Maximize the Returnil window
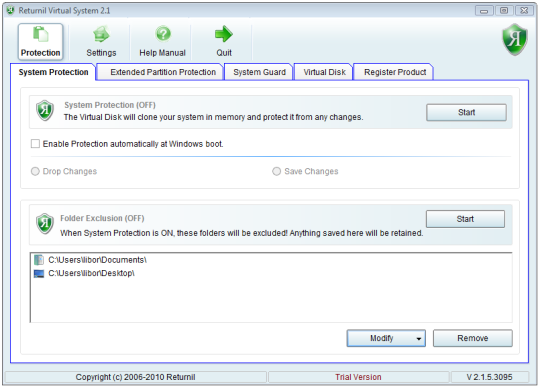The image size is (540, 388). tap(504, 11)
